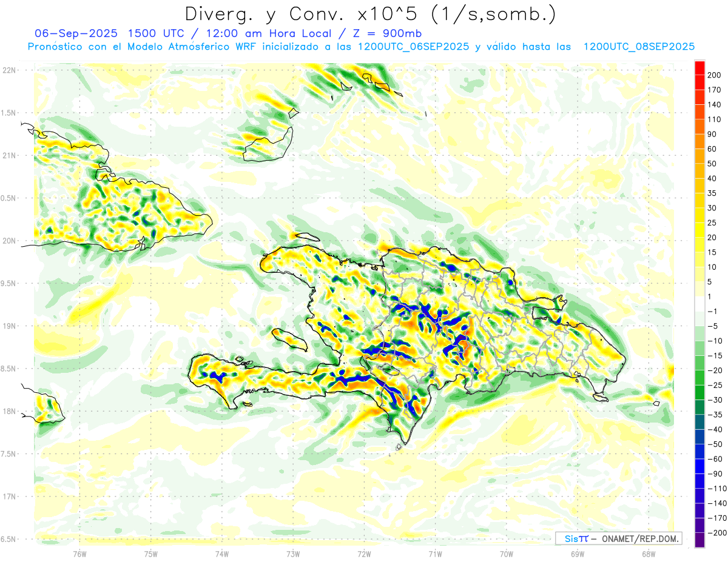Click the "-30" colorbar value
Viewport: 728px width, 562px height.
(715, 400)
